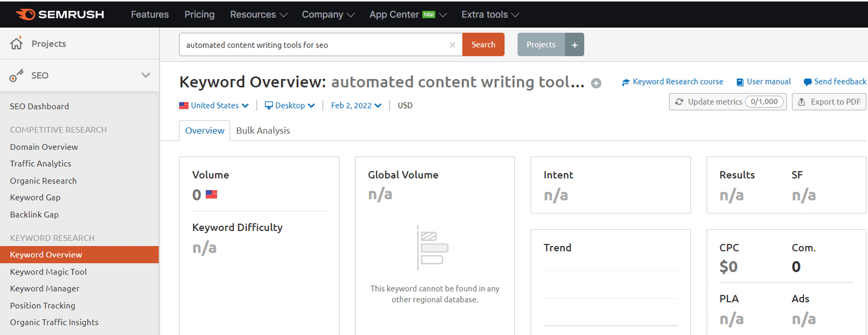The height and width of the screenshot is (335, 868).
Task: Expand the Extra tools menu
Action: 490,15
